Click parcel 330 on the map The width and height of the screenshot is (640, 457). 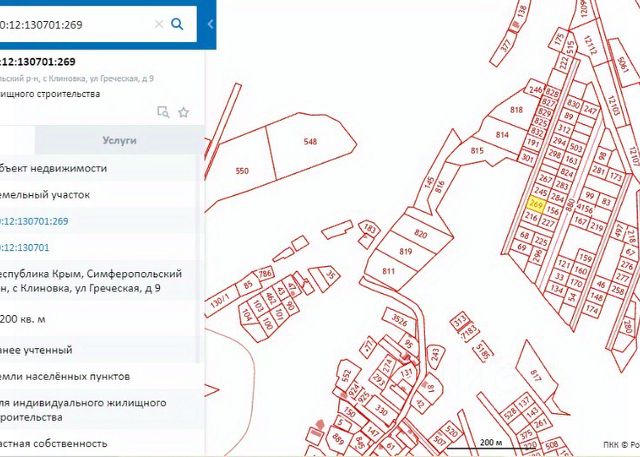coord(380,409)
